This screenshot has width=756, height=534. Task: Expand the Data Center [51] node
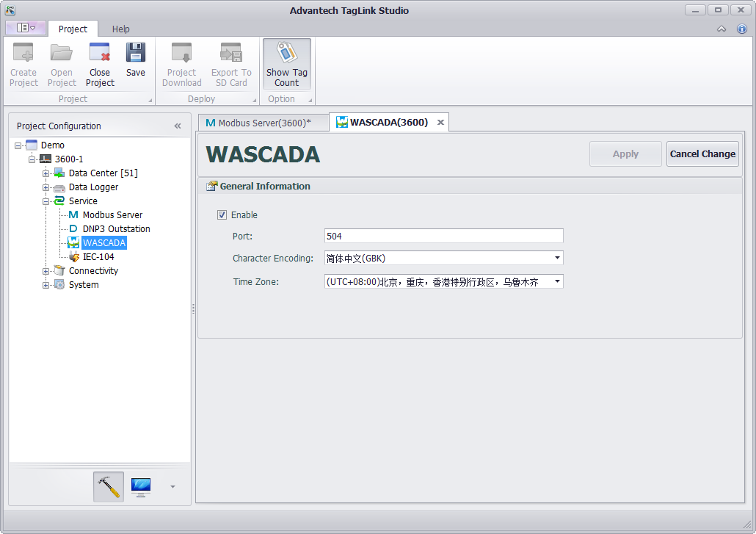[46, 173]
